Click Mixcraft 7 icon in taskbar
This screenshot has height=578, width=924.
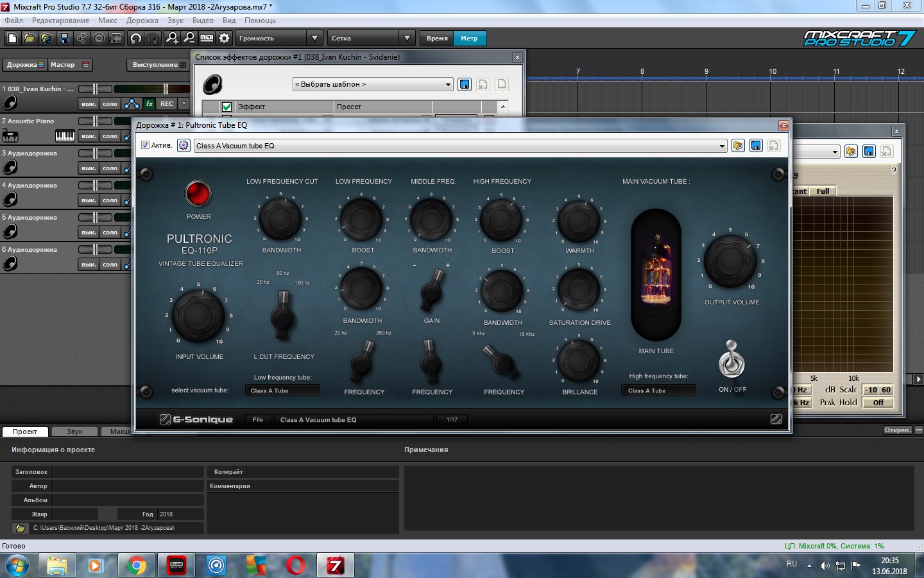[x=336, y=565]
